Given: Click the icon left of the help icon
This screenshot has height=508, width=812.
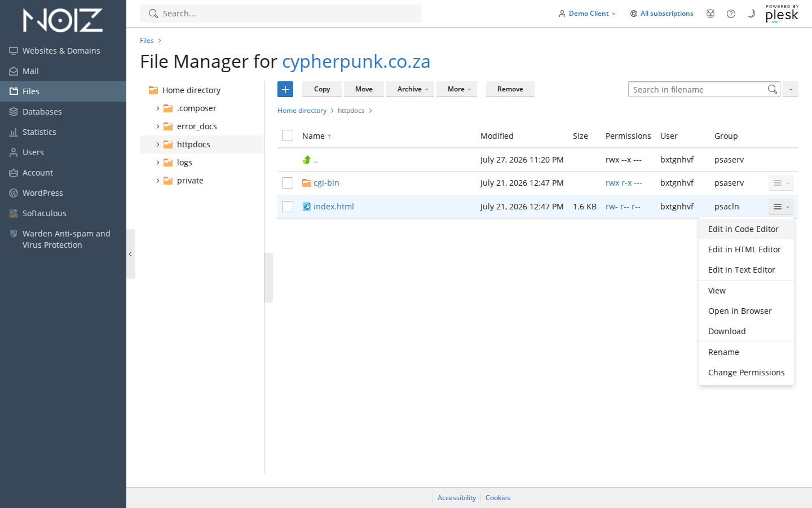Looking at the screenshot, I should (710, 14).
